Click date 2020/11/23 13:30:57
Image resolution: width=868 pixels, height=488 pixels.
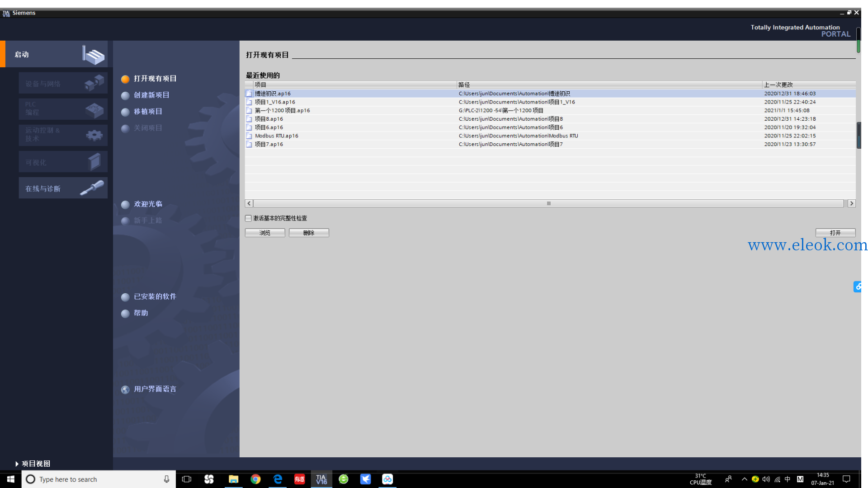pyautogui.click(x=790, y=144)
